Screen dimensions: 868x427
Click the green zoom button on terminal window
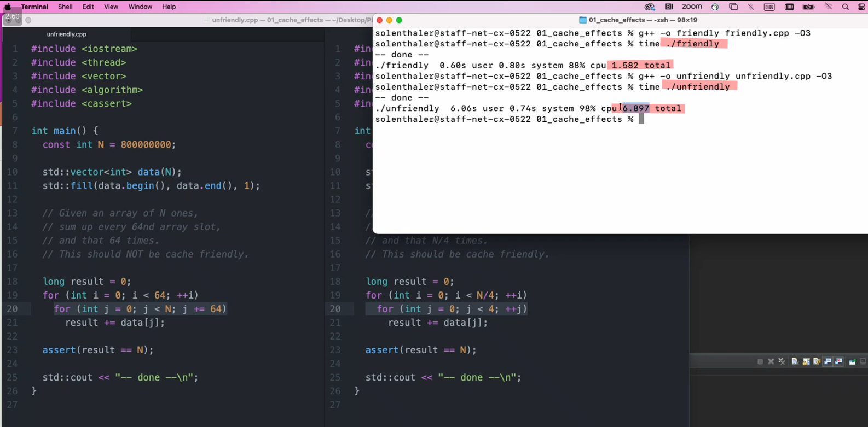[x=399, y=20]
